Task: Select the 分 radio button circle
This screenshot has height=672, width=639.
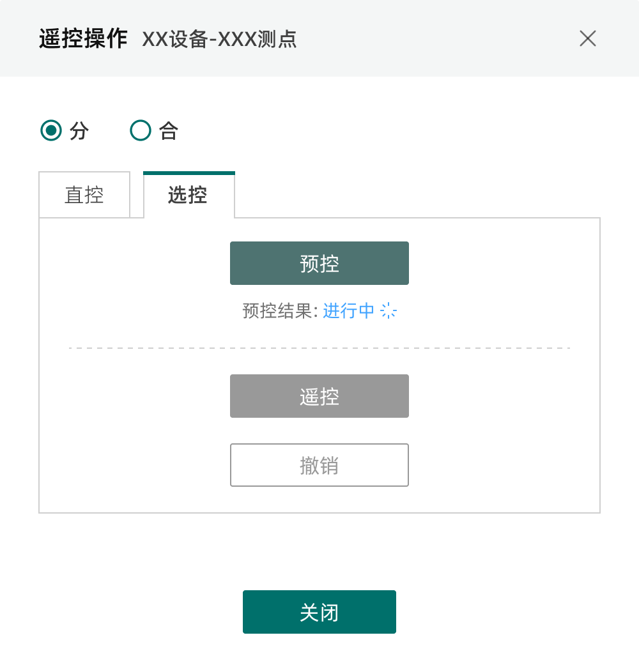Action: point(51,130)
